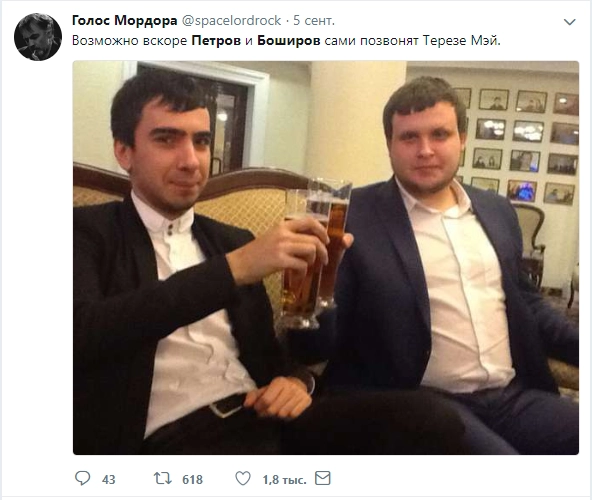Open the Голос Мордора profile avatar
The height and width of the screenshot is (500, 592).
(x=38, y=37)
